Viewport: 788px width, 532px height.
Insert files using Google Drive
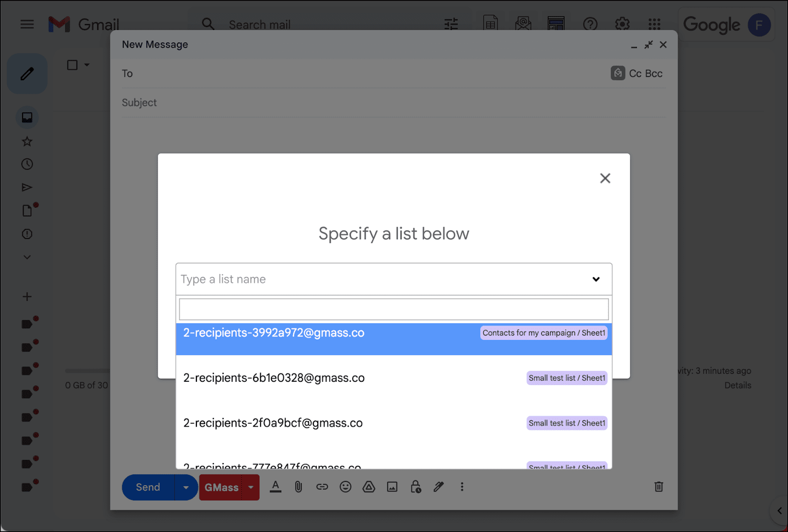click(369, 487)
